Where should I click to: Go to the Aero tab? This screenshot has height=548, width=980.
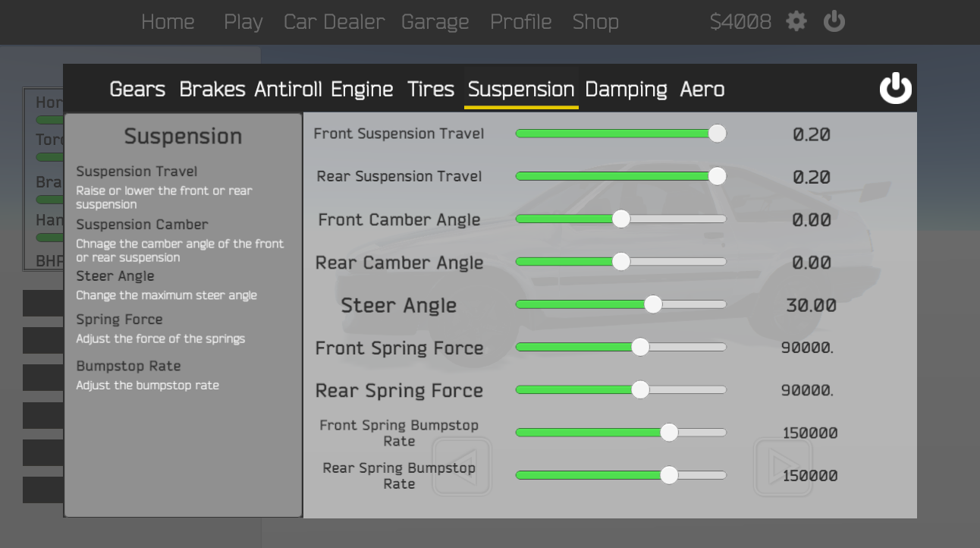[702, 90]
